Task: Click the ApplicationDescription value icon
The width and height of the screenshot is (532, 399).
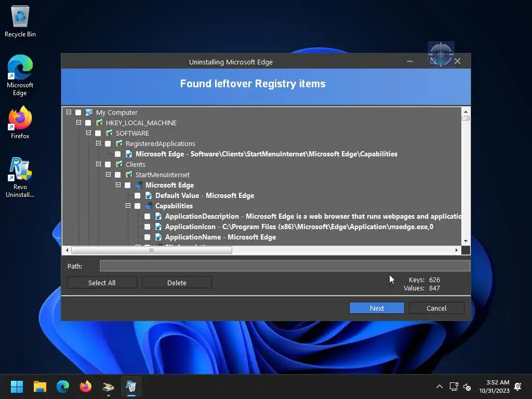Action: click(158, 216)
